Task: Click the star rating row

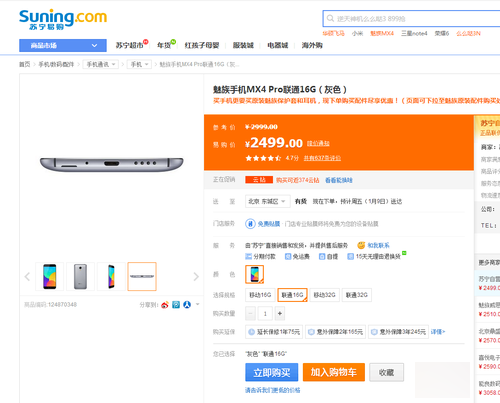Action: point(263,158)
